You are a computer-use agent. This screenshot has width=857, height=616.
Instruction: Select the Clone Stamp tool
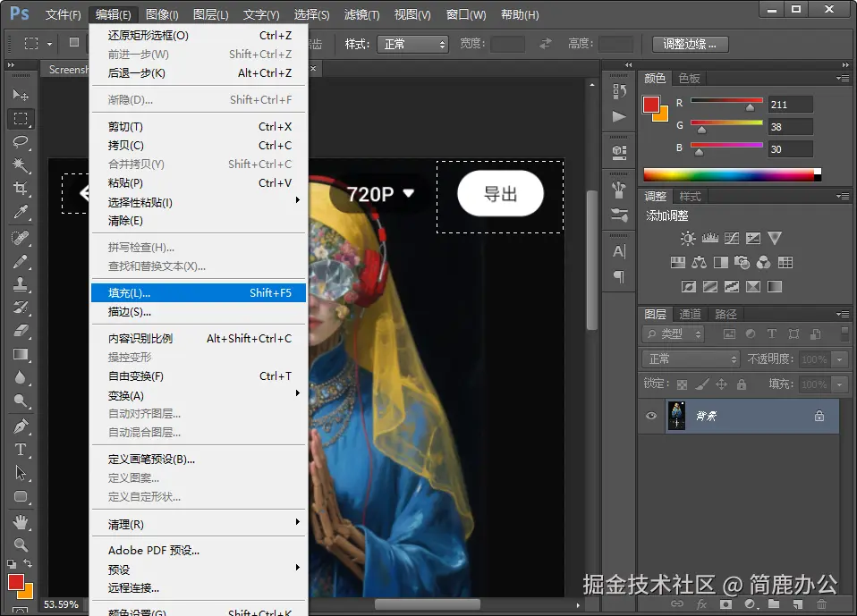pyautogui.click(x=20, y=283)
